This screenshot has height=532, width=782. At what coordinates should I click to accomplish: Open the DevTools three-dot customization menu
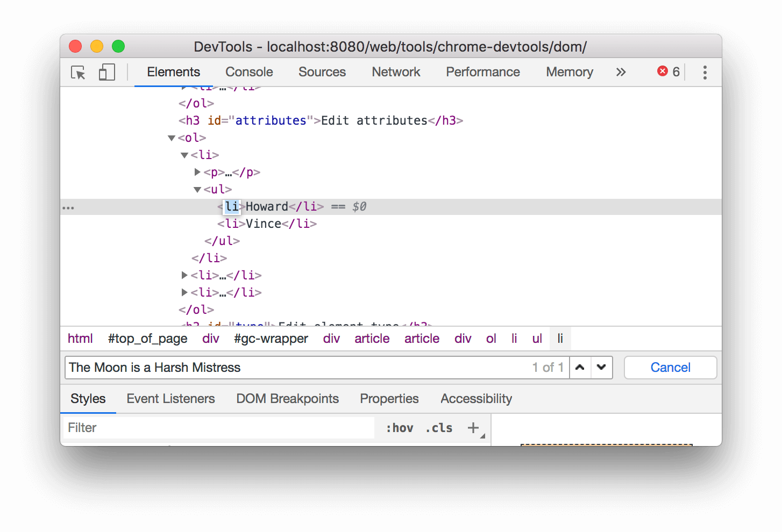705,72
